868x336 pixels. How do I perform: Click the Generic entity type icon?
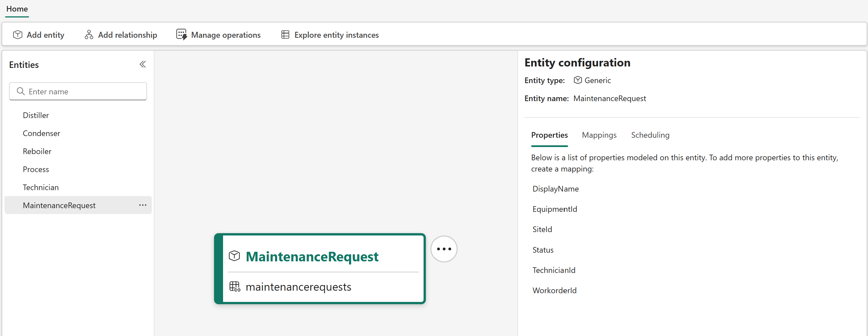[578, 80]
